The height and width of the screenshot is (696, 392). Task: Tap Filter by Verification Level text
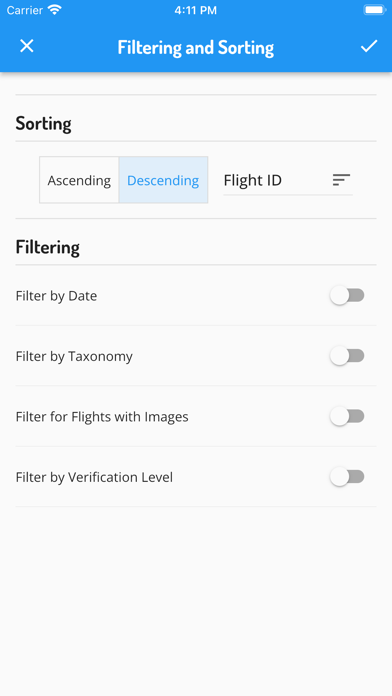(x=94, y=477)
